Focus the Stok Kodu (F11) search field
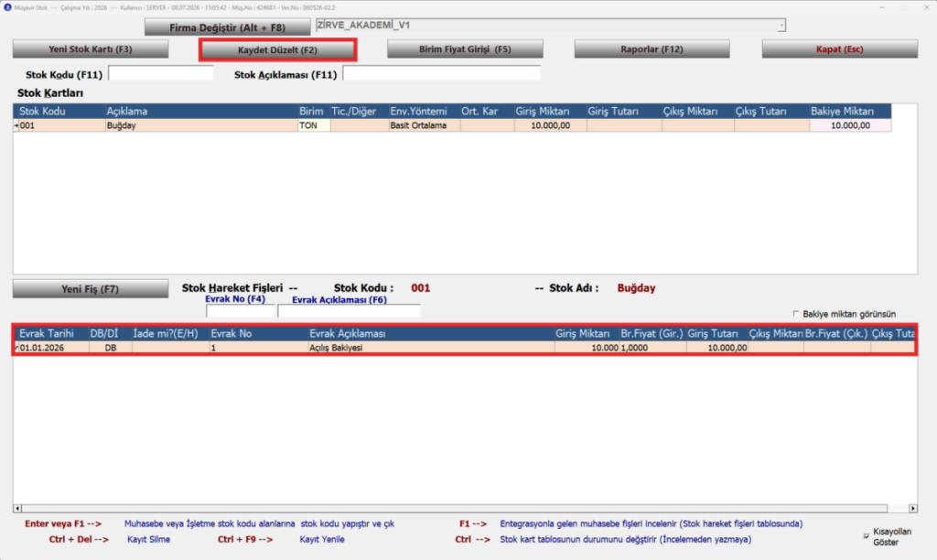937x560 pixels. [161, 73]
